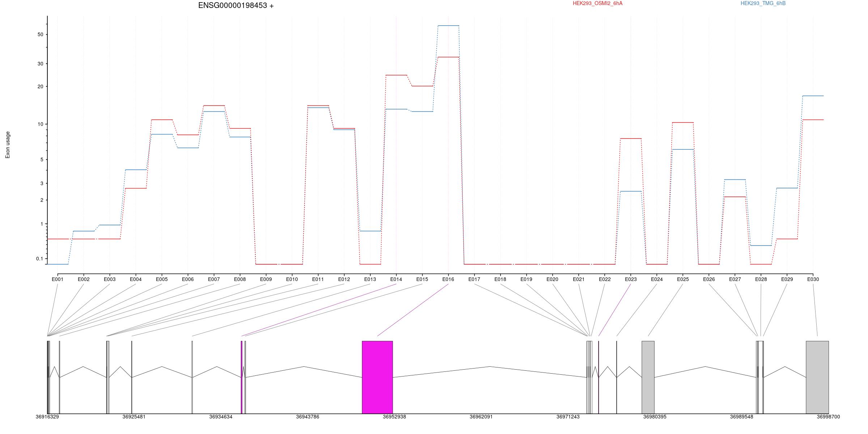The width and height of the screenshot is (868, 434).
Task: Click exon label E011
Action: click(x=318, y=279)
